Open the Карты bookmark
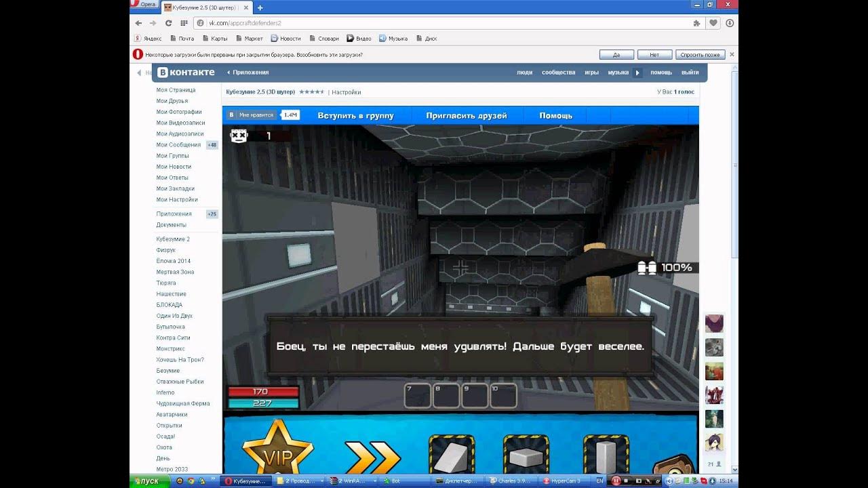The height and width of the screenshot is (488, 868). click(215, 39)
